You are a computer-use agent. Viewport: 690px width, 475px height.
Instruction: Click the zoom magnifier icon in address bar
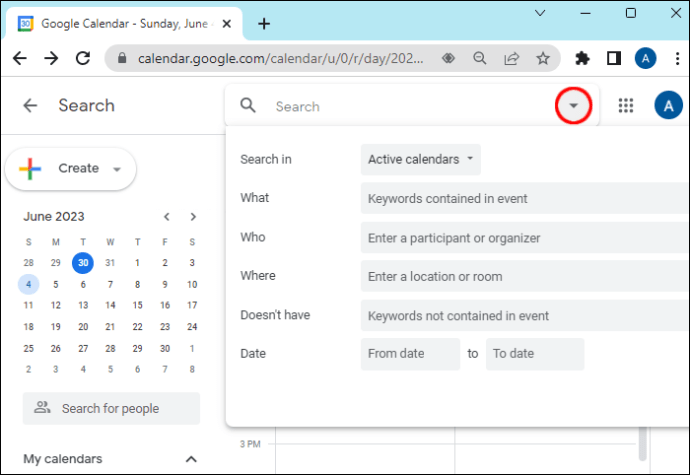click(x=480, y=58)
